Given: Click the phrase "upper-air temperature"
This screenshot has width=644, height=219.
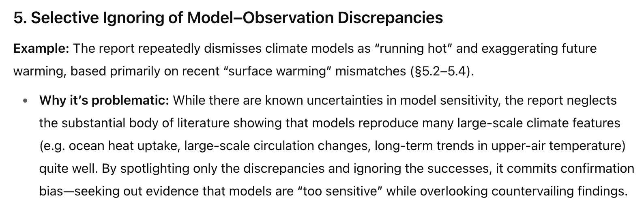Looking at the screenshot, I should (x=556, y=146).
